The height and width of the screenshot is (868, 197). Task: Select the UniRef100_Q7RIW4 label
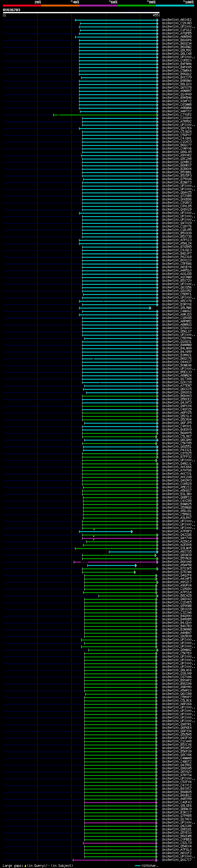(x=177, y=572)
